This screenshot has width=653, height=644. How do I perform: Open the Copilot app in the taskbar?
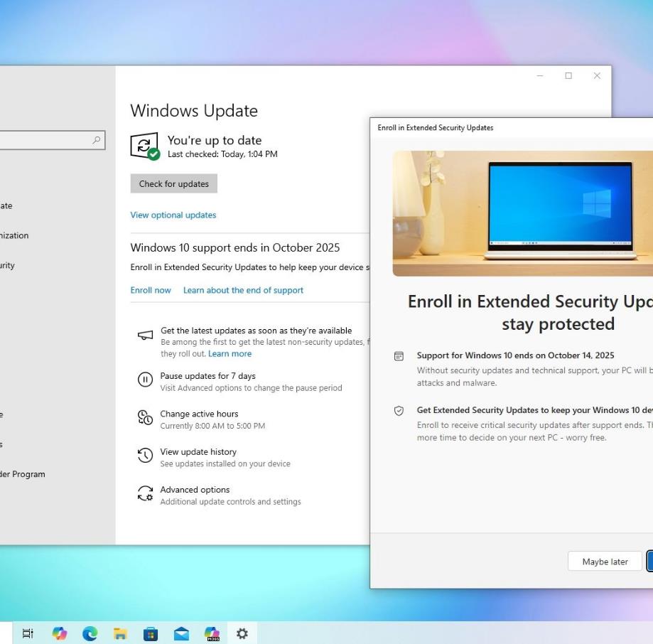coord(59,633)
